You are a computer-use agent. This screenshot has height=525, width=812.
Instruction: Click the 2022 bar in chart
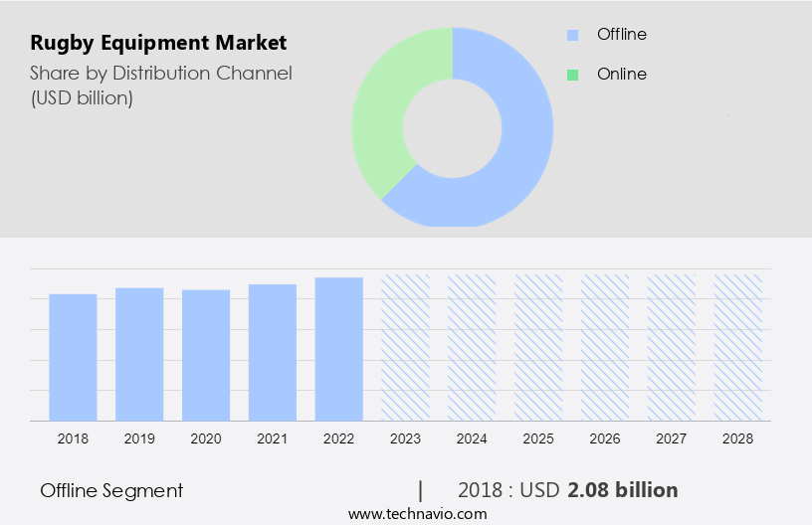tap(339, 348)
